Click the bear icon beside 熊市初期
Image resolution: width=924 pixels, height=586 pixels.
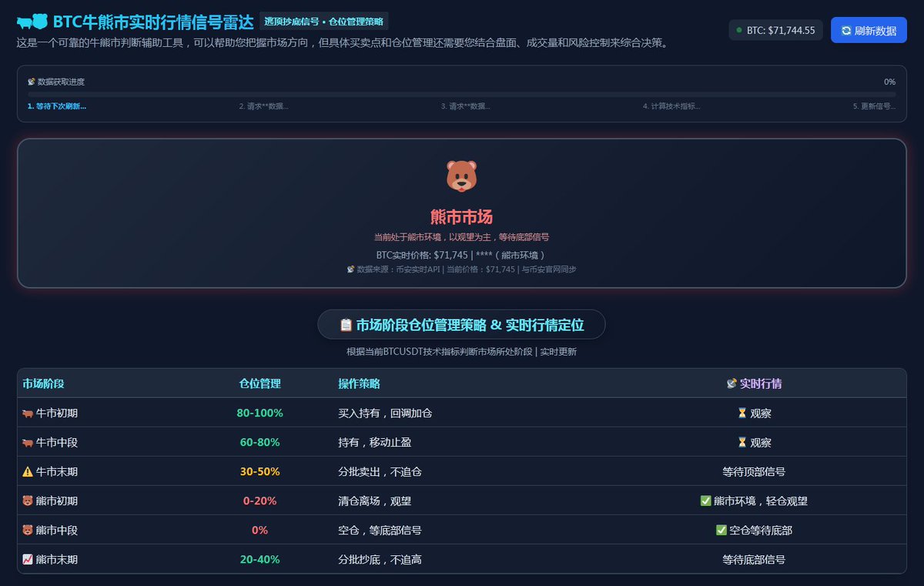pos(28,501)
